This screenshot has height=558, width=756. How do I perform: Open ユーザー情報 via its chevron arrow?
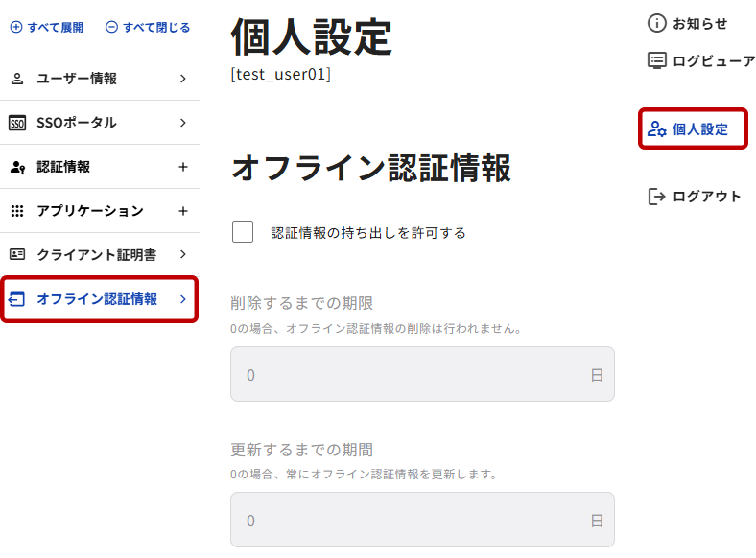click(x=183, y=79)
